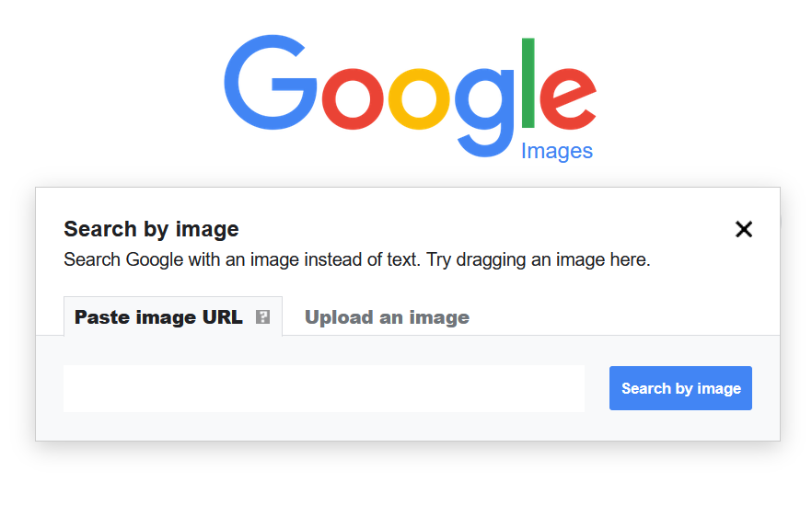The height and width of the screenshot is (505, 812).
Task: Click the red letter o in logo
Action: [x=353, y=98]
